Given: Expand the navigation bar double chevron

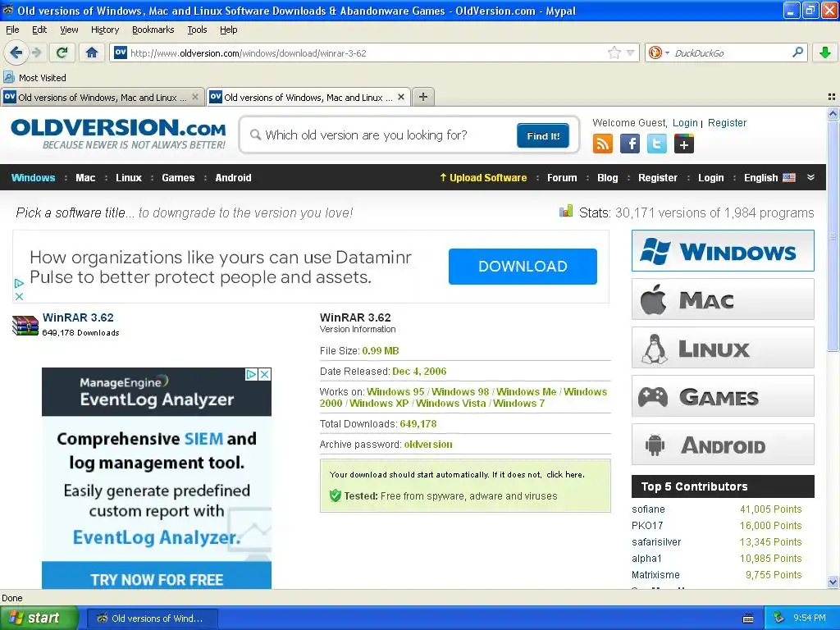Looking at the screenshot, I should (811, 177).
